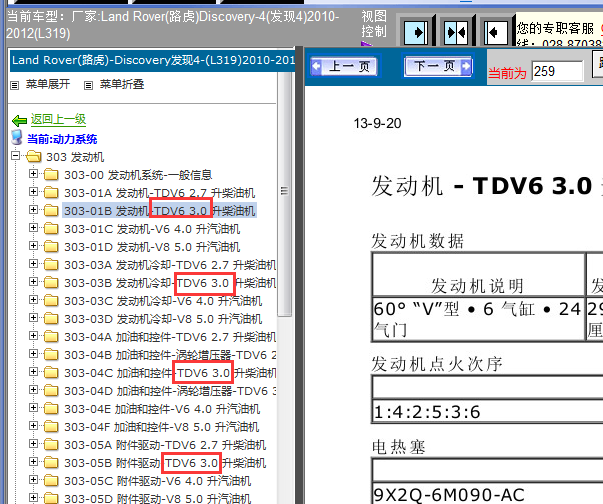Expand the 303-01A TDV6 2.7 node
Viewport: 603px width, 504px height.
pyautogui.click(x=33, y=191)
